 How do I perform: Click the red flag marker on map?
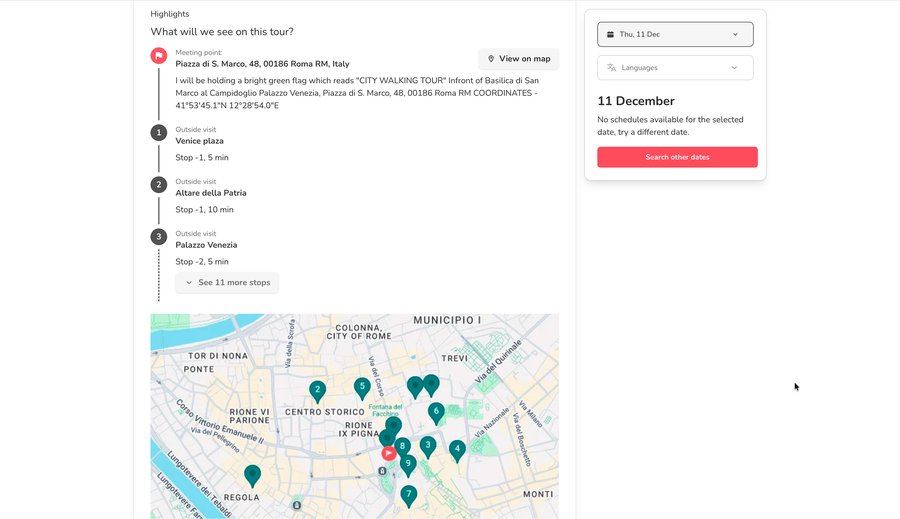click(389, 453)
